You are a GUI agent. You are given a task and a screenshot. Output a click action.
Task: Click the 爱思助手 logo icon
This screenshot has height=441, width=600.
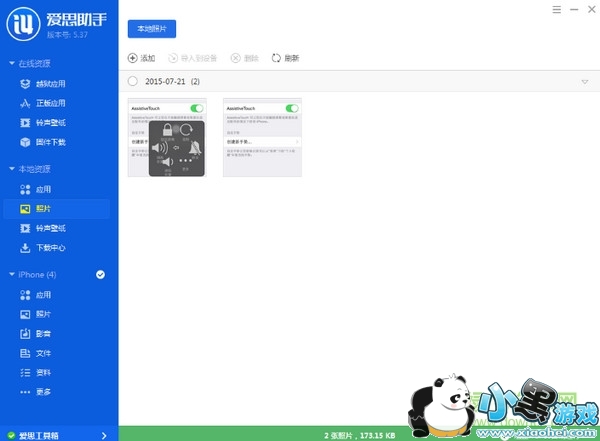pyautogui.click(x=23, y=24)
